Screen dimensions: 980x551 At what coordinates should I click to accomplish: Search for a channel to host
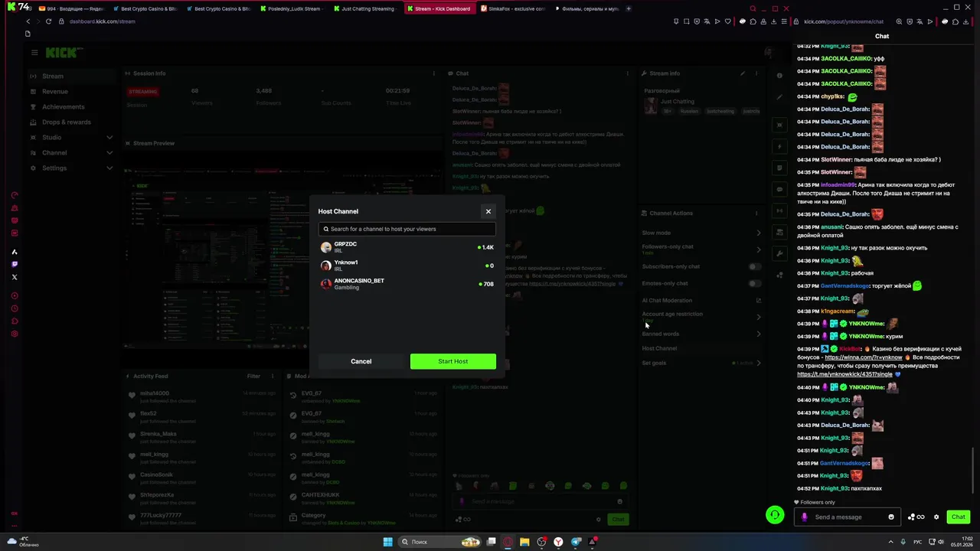click(x=407, y=229)
